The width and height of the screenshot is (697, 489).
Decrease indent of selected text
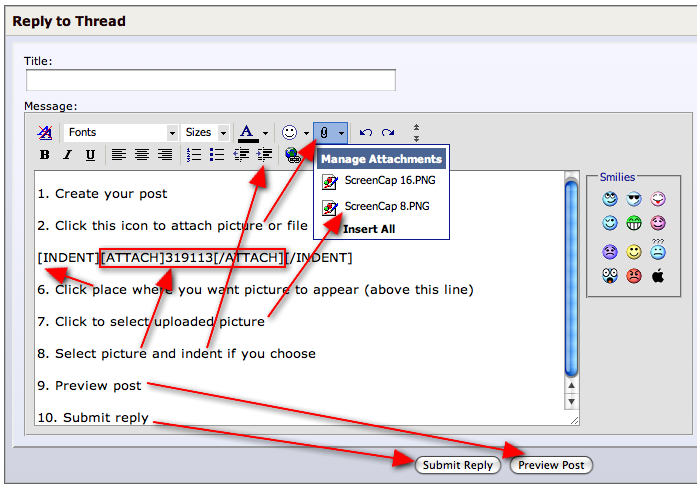[241, 155]
